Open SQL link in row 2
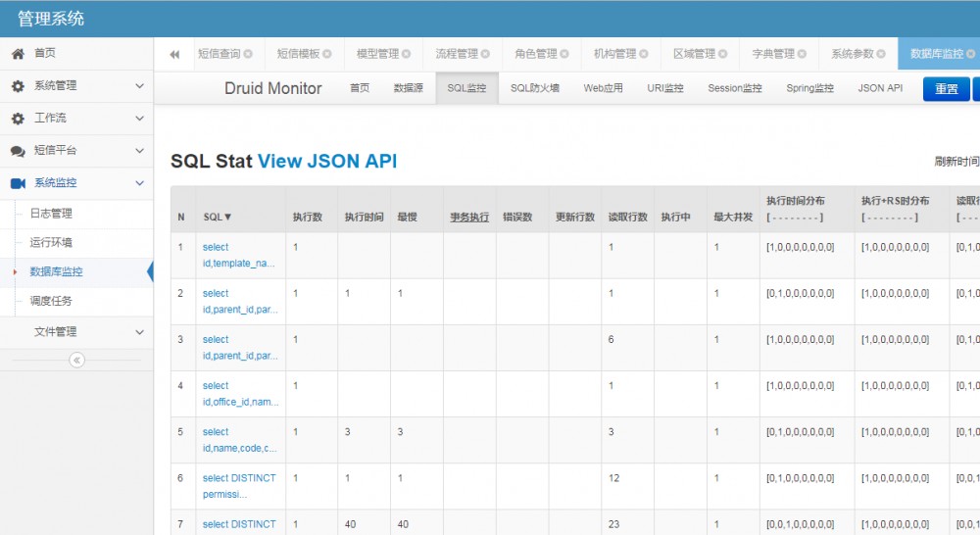Screen dimensions: 980x535 [240, 301]
